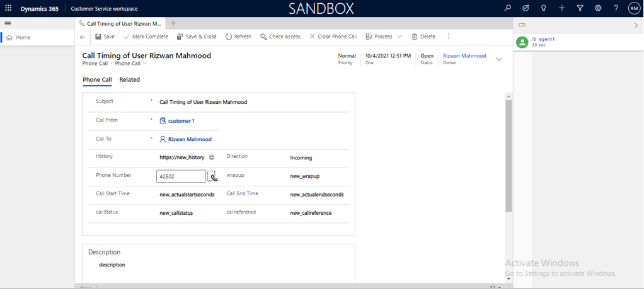The height and width of the screenshot is (291, 644).
Task: Click Check Access command
Action: click(x=280, y=37)
